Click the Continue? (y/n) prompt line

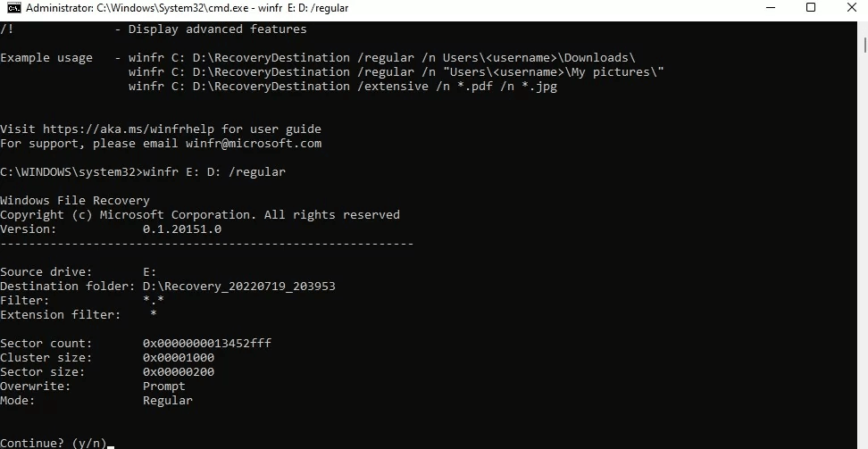point(54,443)
